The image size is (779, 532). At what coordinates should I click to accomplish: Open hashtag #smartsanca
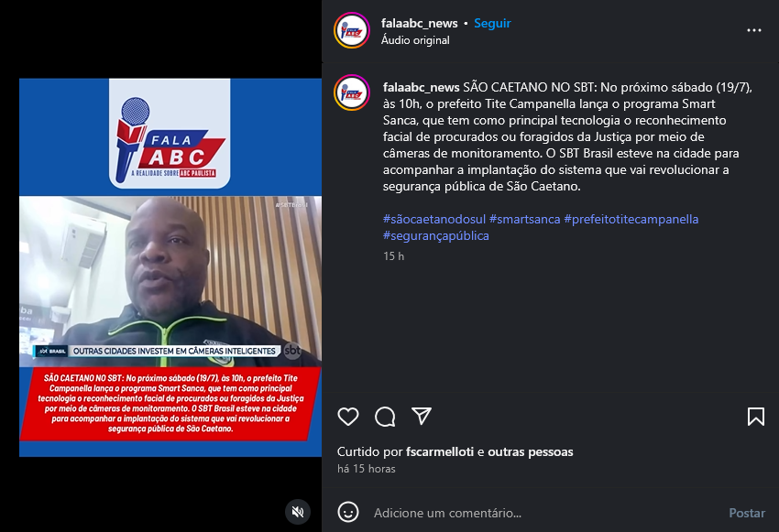(524, 219)
